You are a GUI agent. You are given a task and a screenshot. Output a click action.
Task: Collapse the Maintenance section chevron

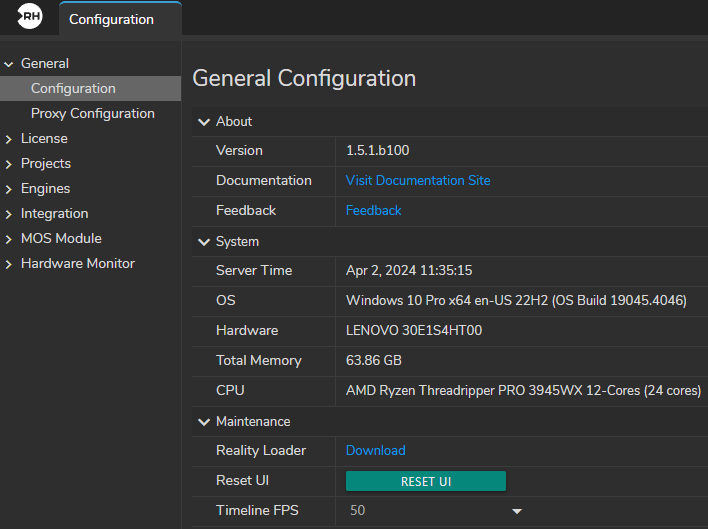coord(204,422)
